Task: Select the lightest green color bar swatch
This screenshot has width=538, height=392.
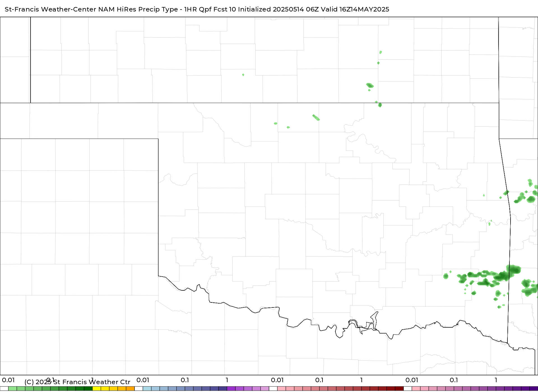Action: pyautogui.click(x=13, y=389)
